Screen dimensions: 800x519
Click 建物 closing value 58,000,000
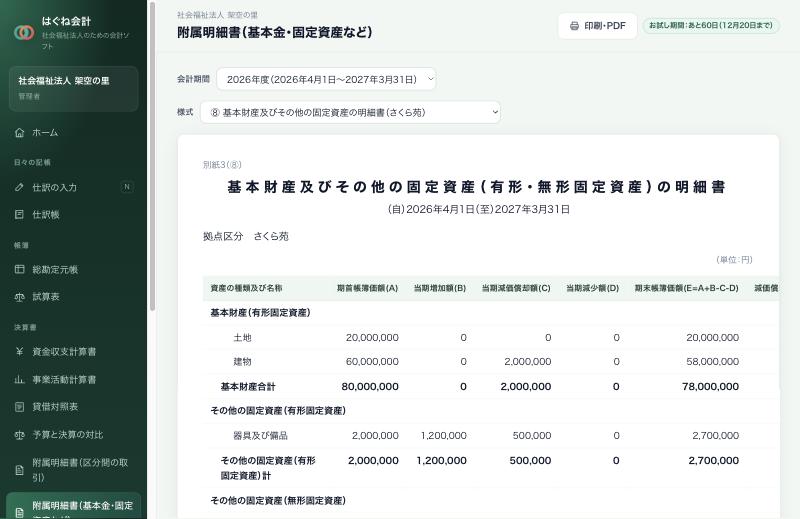coord(712,361)
